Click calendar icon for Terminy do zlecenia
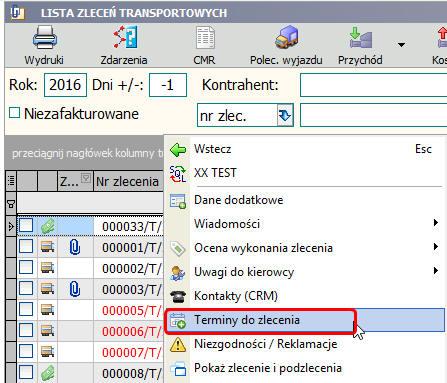 (x=178, y=321)
